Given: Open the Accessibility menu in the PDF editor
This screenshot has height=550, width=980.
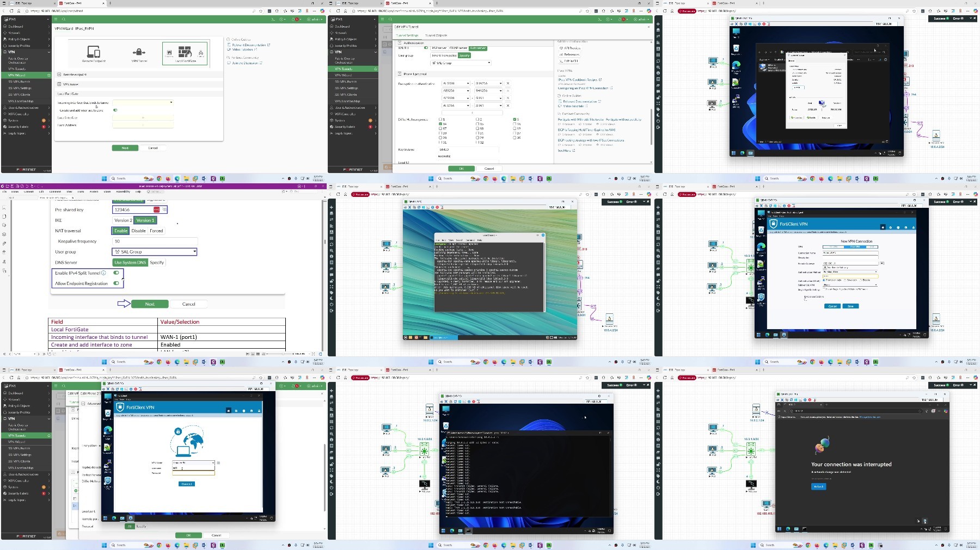Looking at the screenshot, I should pyautogui.click(x=123, y=191).
